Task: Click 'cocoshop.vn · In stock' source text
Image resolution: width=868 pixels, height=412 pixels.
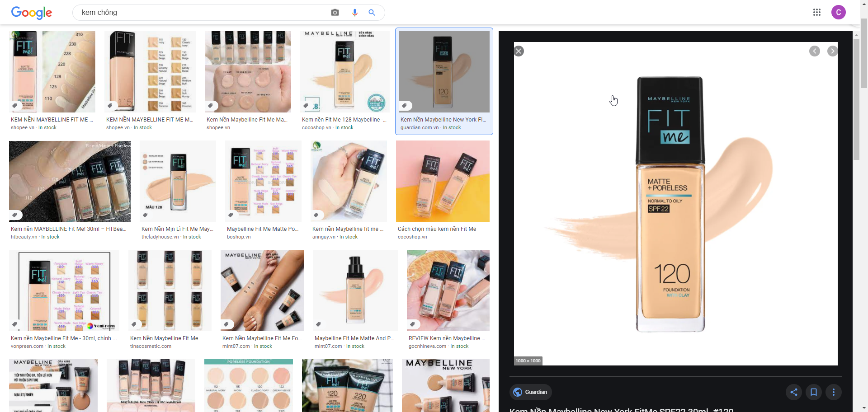Action: click(328, 128)
